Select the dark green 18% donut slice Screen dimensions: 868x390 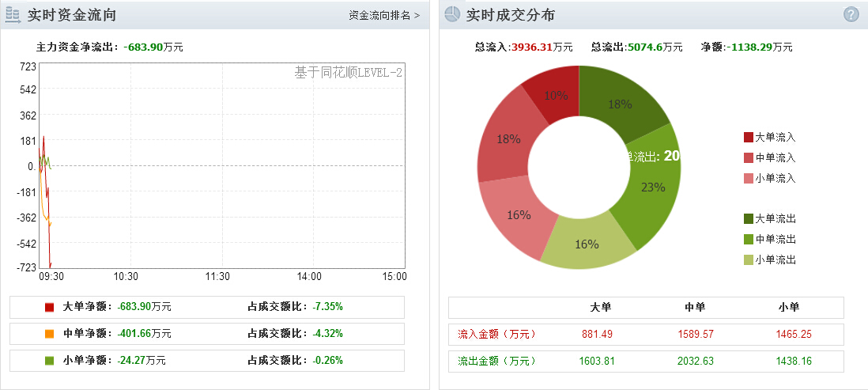(x=620, y=103)
